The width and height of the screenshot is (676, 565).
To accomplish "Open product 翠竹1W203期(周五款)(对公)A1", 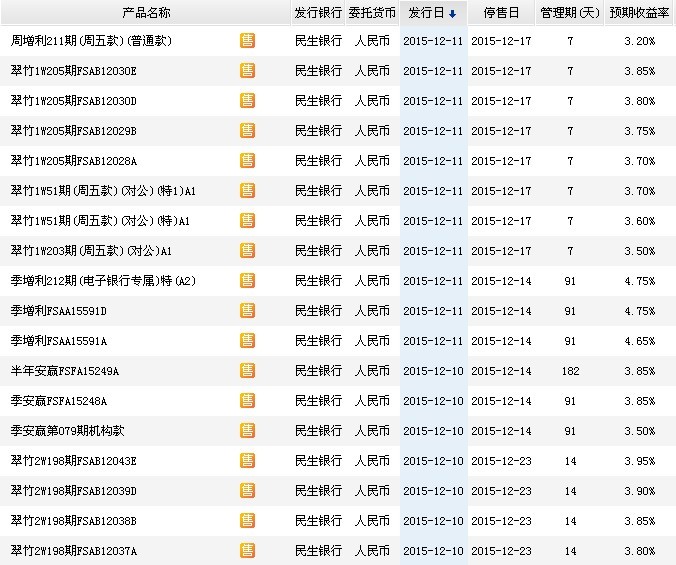I will coord(91,251).
